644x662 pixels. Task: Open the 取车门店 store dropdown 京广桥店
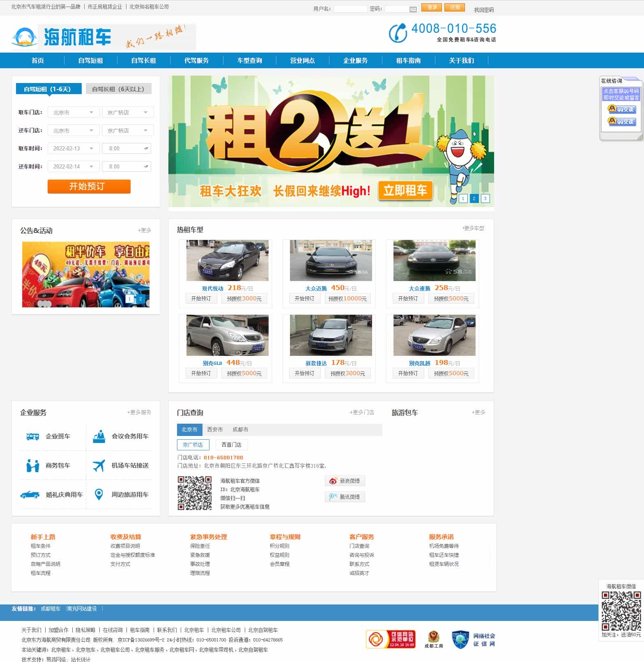pyautogui.click(x=128, y=113)
